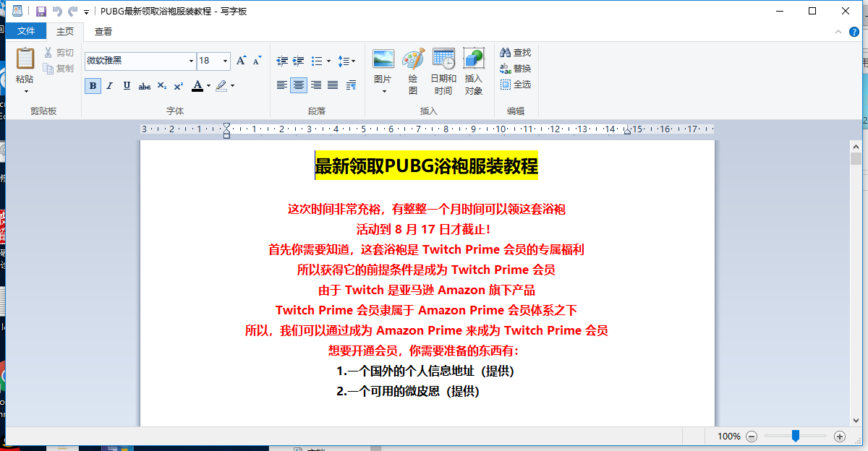868x451 pixels.
Task: Open the 文件 menu
Action: point(26,31)
